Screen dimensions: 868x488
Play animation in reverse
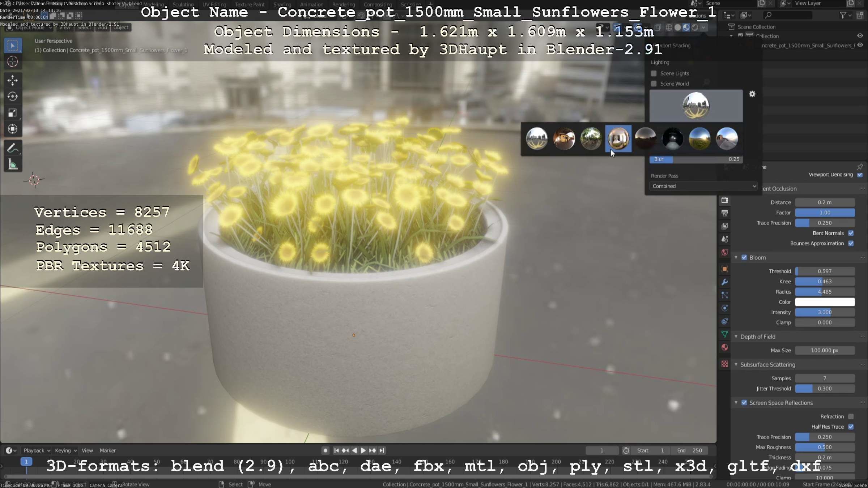click(x=354, y=450)
